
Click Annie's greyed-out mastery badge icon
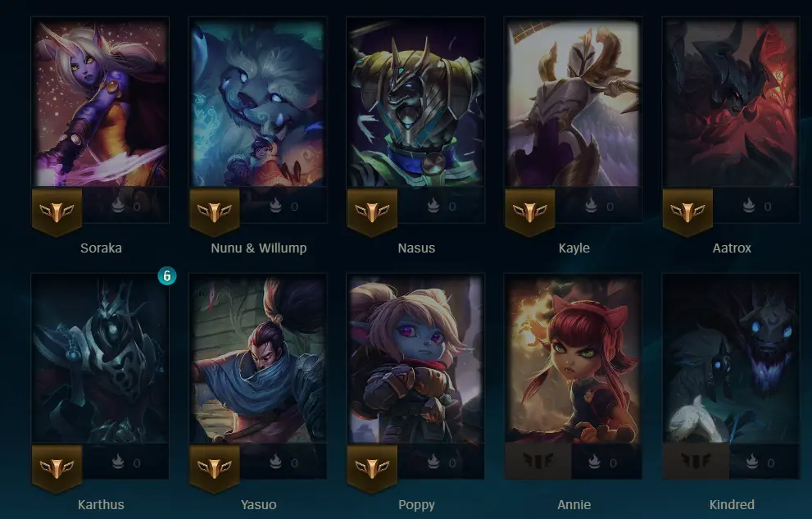click(538, 461)
